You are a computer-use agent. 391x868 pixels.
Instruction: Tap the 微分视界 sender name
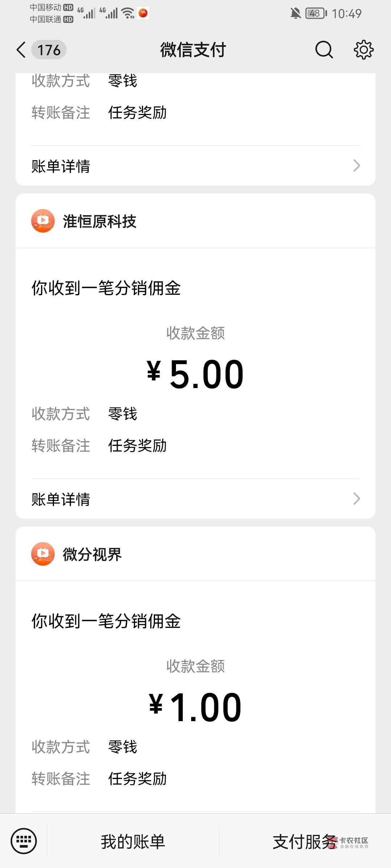tap(92, 554)
